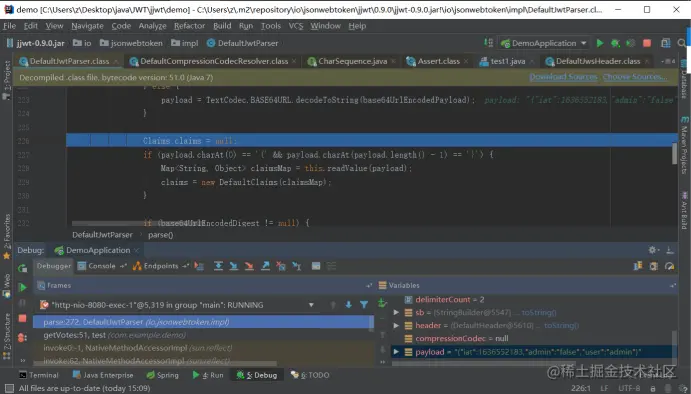Show hidden editor tabs list dropdown
This screenshot has height=394, width=691.
pos(668,61)
